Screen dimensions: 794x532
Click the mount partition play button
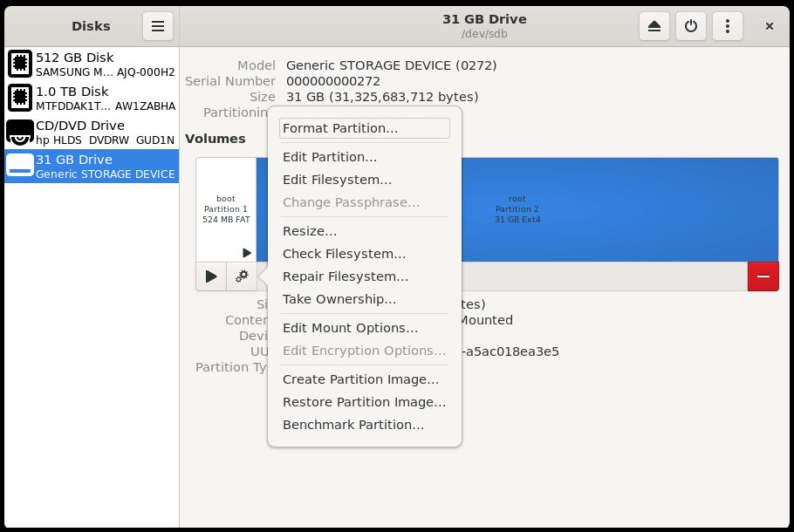(211, 276)
